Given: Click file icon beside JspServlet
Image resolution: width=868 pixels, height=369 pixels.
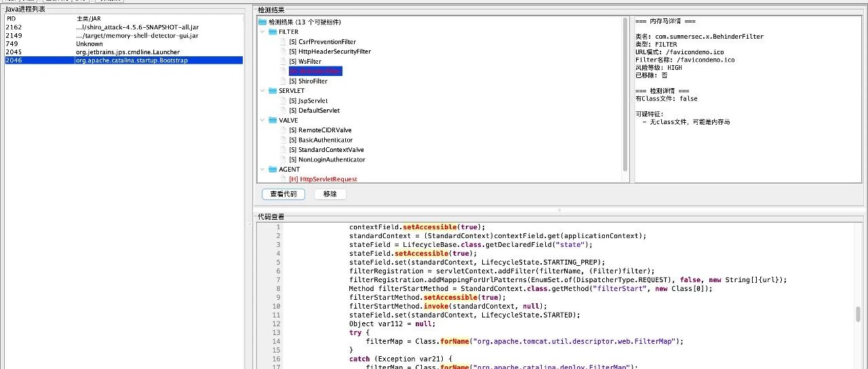Looking at the screenshot, I should (283, 100).
